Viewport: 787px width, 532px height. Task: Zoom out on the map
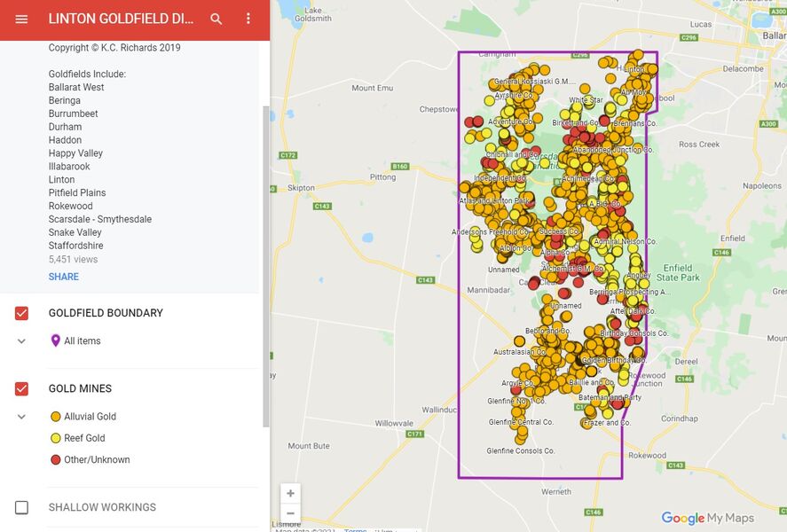tap(291, 513)
